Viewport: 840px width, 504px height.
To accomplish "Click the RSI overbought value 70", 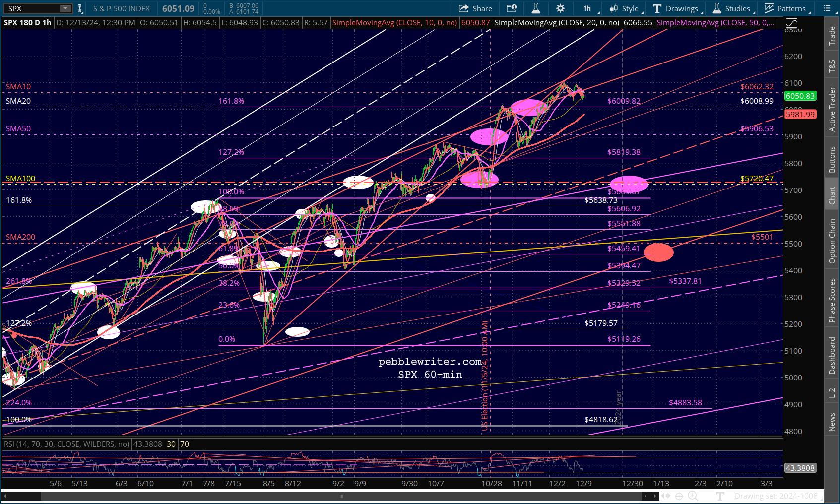I will [x=185, y=444].
